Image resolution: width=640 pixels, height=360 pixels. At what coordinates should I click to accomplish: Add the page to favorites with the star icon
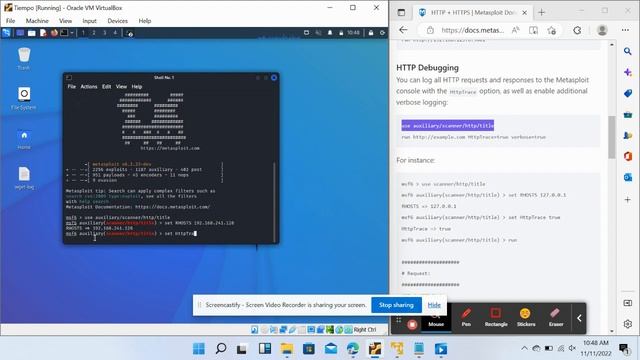click(x=551, y=30)
